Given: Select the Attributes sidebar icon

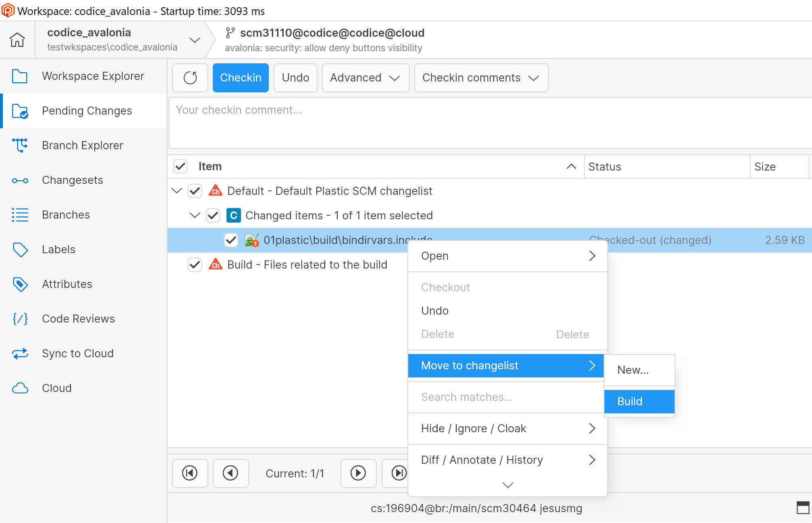Looking at the screenshot, I should click(x=20, y=284).
